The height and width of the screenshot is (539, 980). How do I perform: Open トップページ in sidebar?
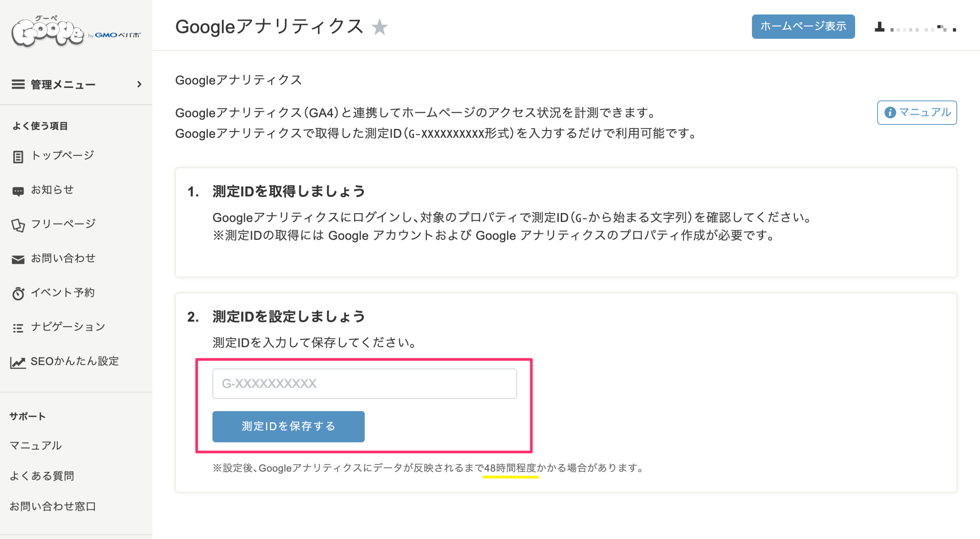coord(62,155)
